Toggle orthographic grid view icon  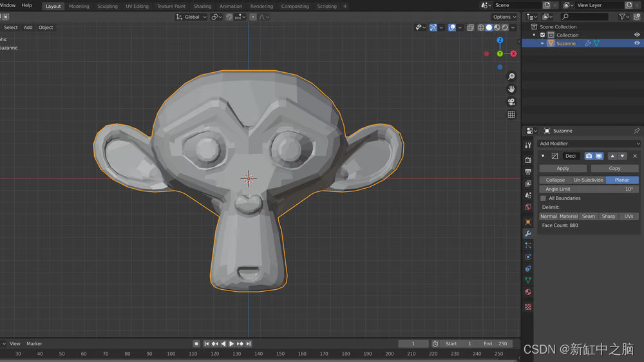[x=511, y=115]
